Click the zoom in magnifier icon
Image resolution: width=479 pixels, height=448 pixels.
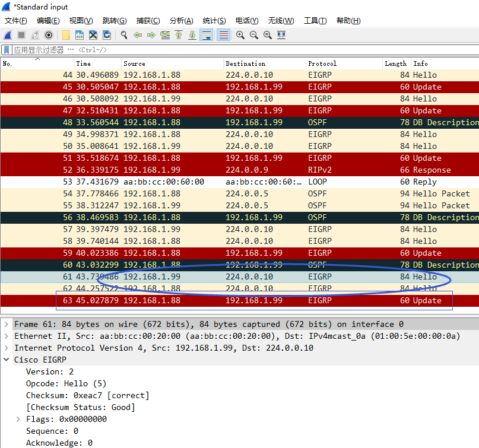coord(240,35)
